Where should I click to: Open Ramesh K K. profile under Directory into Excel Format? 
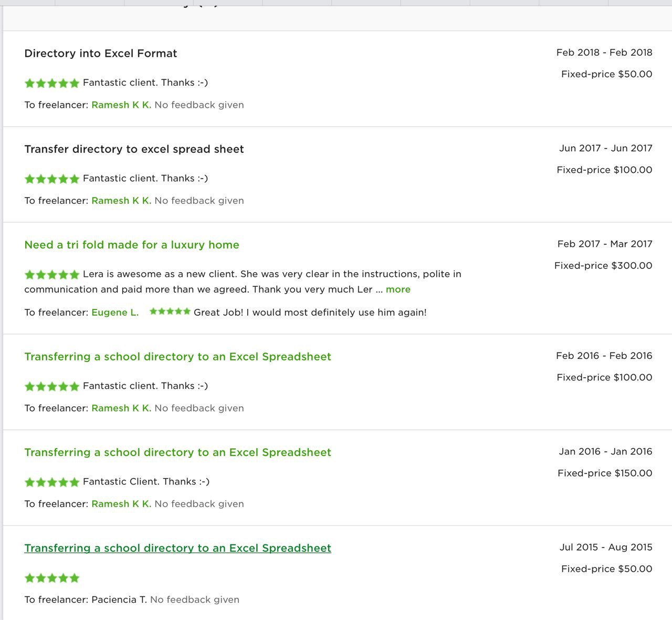pos(121,105)
